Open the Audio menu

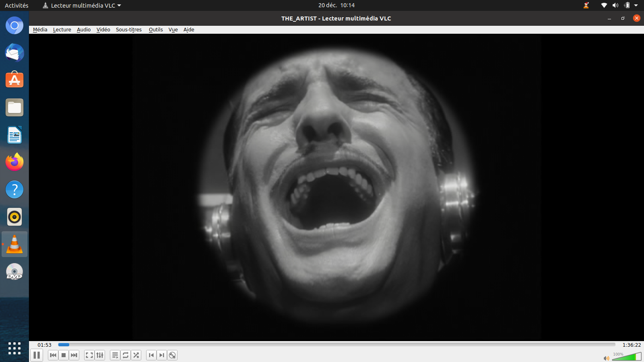[x=84, y=30]
